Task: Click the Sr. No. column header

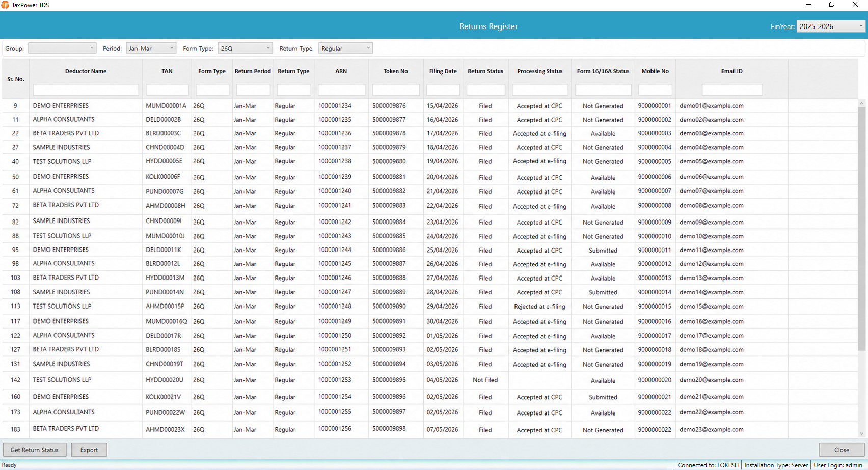Action: coord(16,79)
